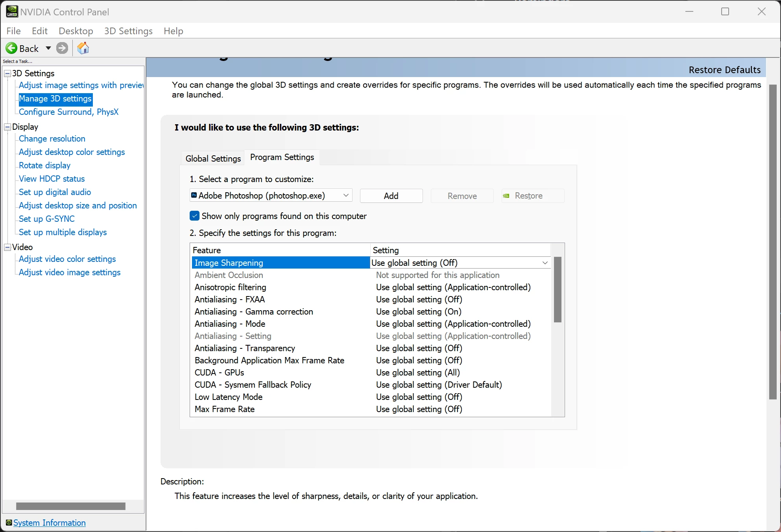This screenshot has height=532, width=781.
Task: Collapse the Video tree node
Action: (7, 247)
